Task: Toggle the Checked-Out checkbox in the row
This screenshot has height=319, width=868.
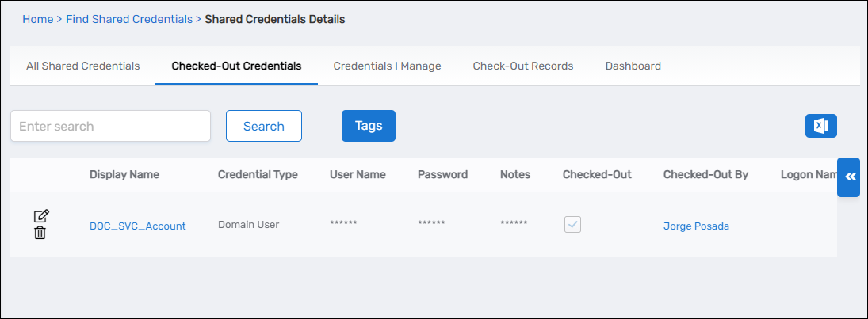Action: [573, 225]
